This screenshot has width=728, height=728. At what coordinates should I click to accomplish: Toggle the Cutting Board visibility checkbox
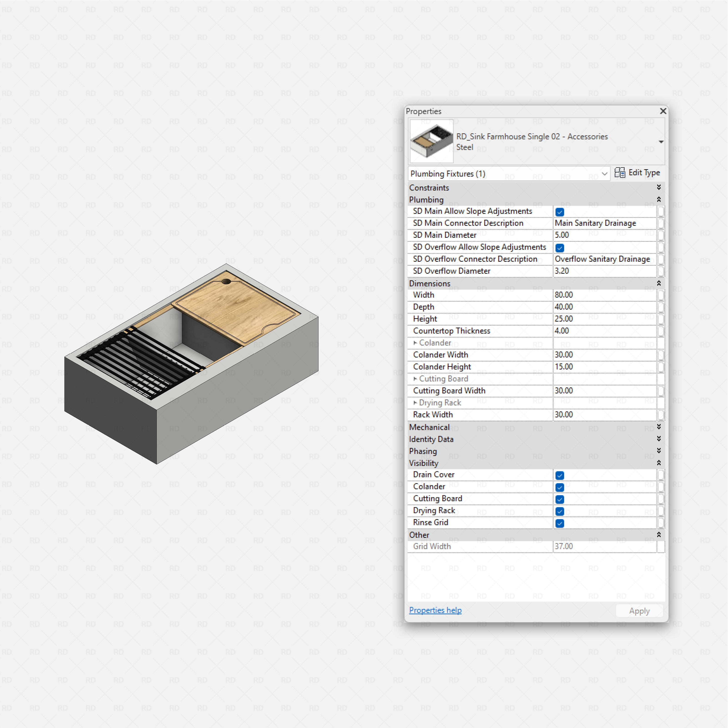(560, 499)
